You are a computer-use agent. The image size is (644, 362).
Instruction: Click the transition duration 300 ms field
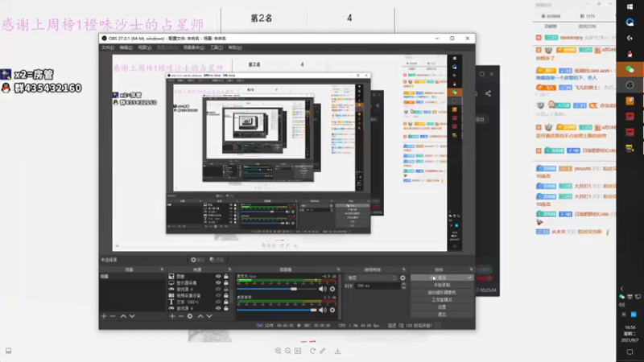coord(378,286)
